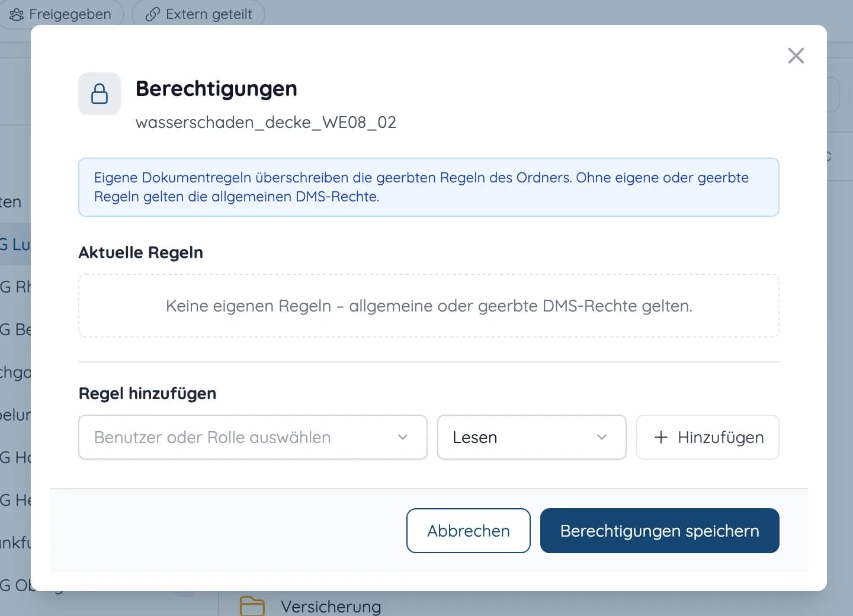853x616 pixels.
Task: Click the link icon on Extern geteilt
Action: tap(153, 14)
